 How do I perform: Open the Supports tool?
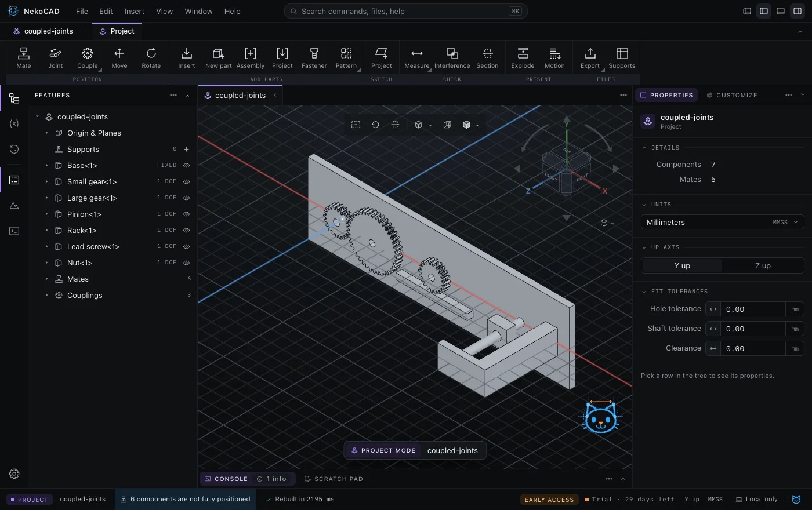pos(622,58)
